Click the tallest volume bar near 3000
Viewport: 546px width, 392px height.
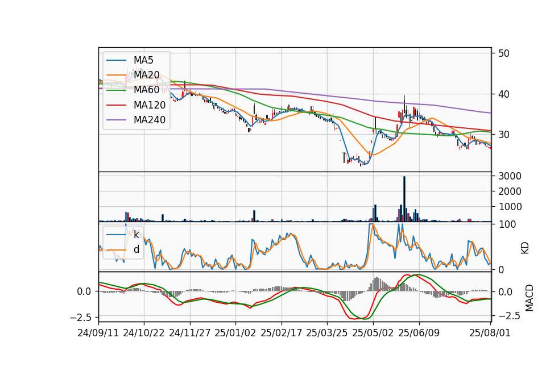click(x=404, y=199)
